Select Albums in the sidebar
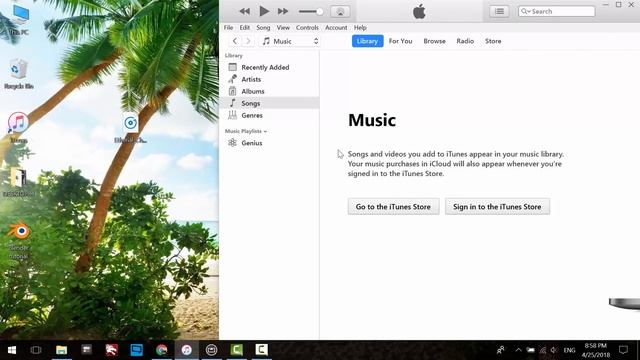 (269, 91)
